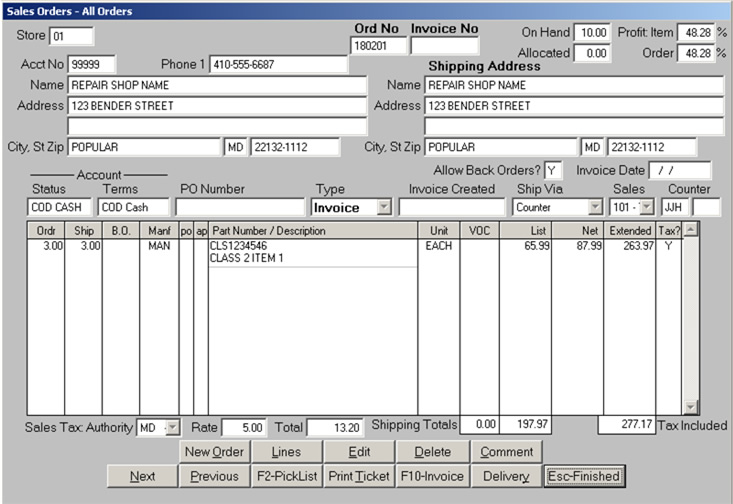Expand the Type Invoice dropdown
This screenshot has height=504, width=733.
(383, 207)
